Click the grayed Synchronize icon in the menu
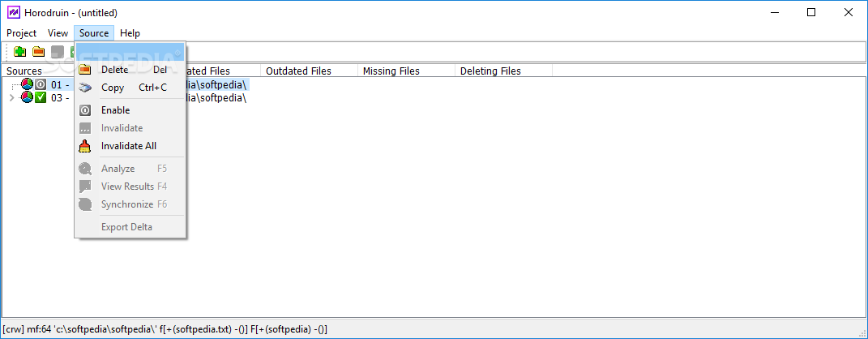This screenshot has height=339, width=868. coord(85,204)
